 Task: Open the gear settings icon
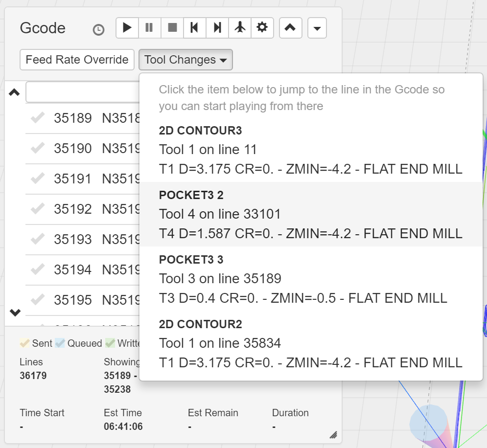262,28
